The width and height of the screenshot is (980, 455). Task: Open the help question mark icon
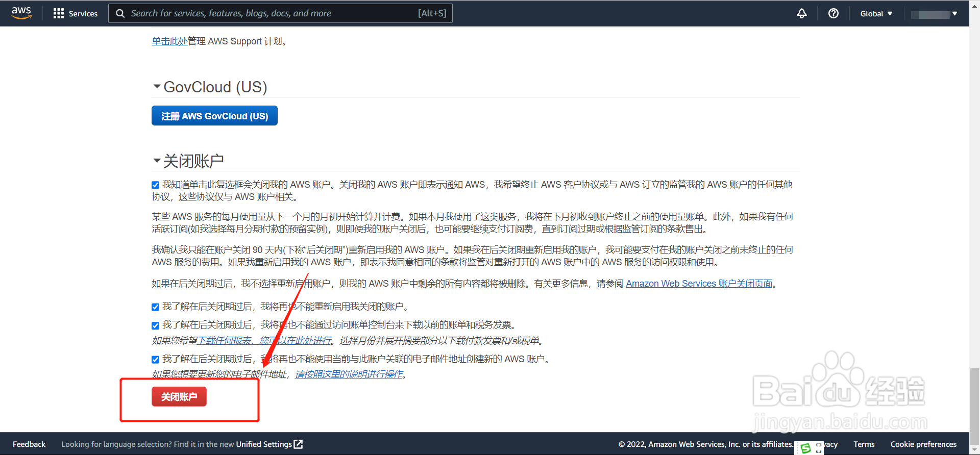click(x=834, y=13)
